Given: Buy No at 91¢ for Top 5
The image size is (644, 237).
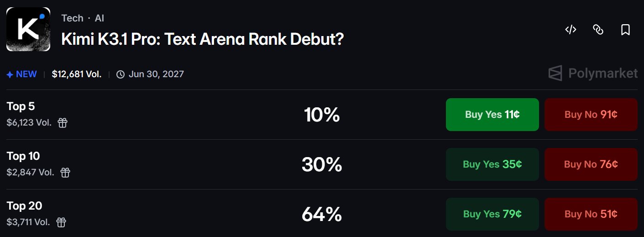Looking at the screenshot, I should [x=591, y=115].
